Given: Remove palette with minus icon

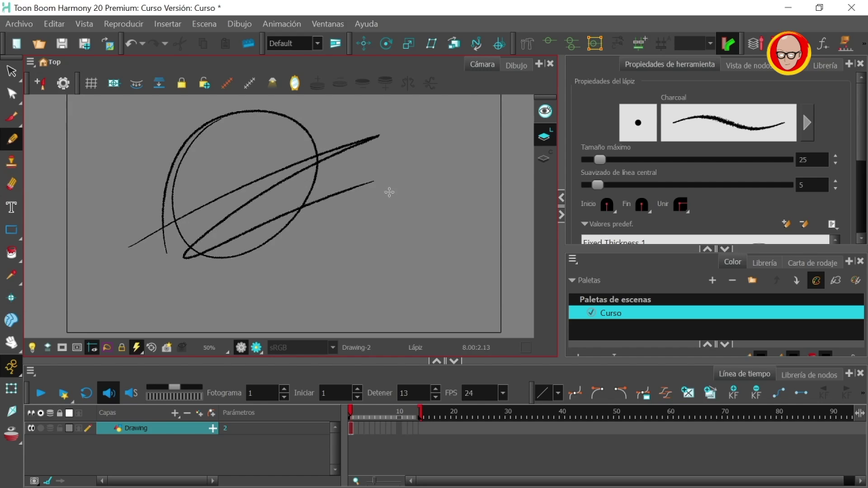Looking at the screenshot, I should [x=732, y=281].
